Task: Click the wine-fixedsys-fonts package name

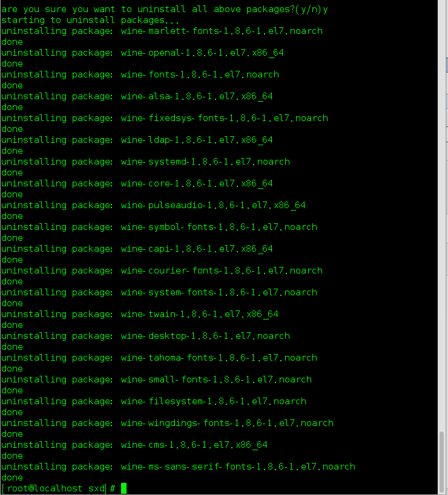Action: [x=224, y=118]
